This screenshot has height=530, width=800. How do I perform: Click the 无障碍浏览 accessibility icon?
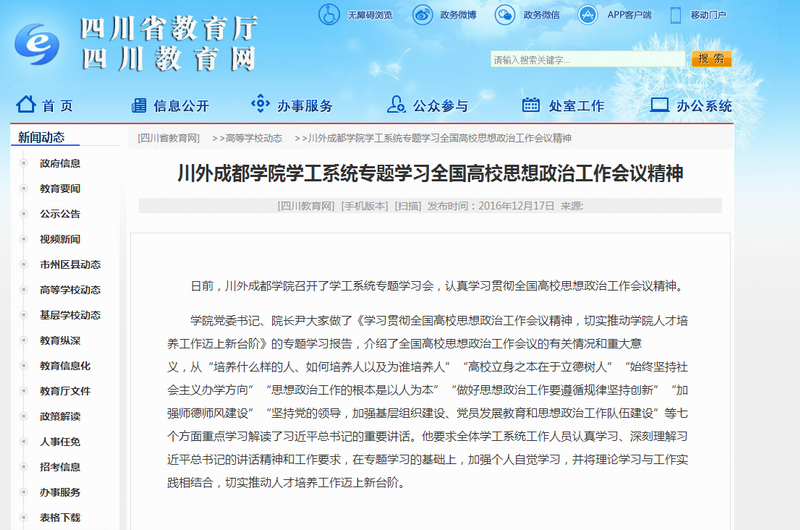(329, 15)
